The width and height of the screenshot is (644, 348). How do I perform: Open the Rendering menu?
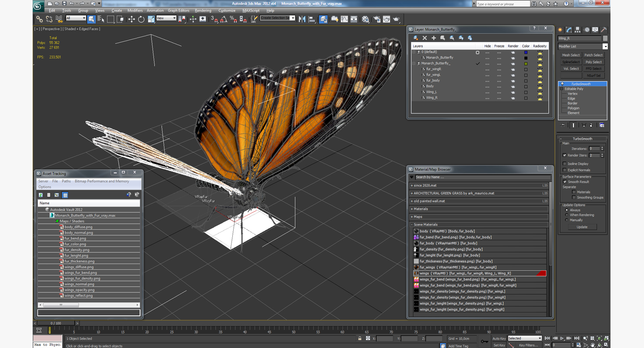[203, 10]
